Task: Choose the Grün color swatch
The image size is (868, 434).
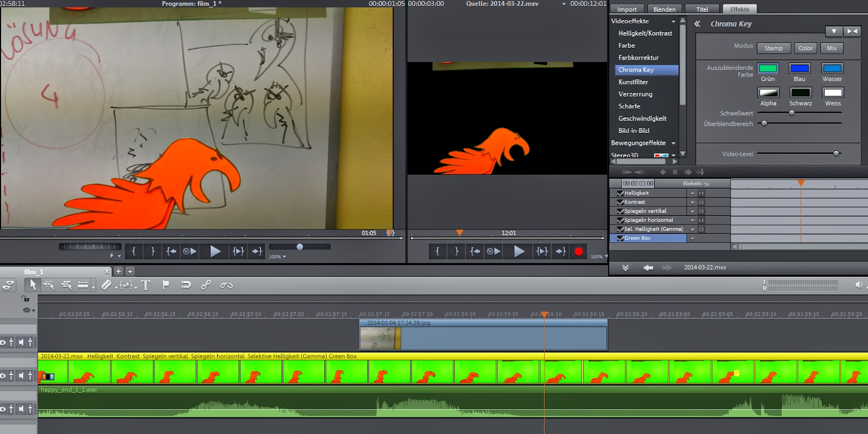Action: pyautogui.click(x=768, y=68)
